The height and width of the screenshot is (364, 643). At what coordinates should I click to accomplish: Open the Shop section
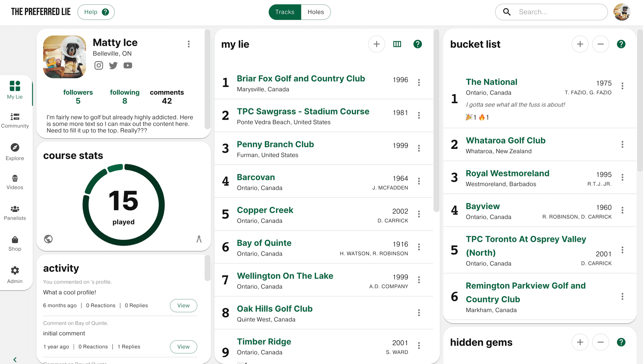[x=15, y=244]
